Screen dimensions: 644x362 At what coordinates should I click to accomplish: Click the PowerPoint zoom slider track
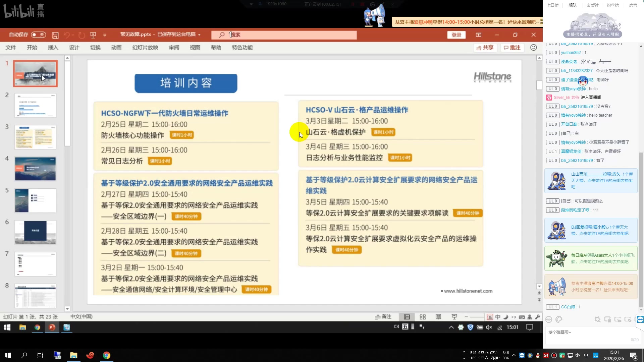477,317
